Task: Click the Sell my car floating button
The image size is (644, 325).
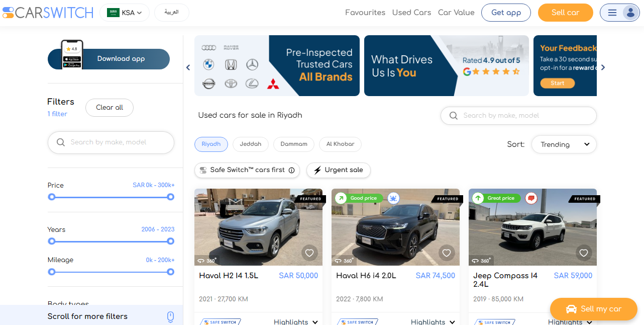Action: (x=594, y=309)
